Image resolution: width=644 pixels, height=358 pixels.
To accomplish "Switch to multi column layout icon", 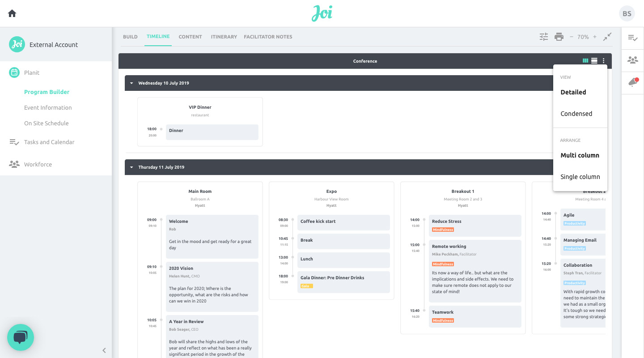I will [x=585, y=61].
